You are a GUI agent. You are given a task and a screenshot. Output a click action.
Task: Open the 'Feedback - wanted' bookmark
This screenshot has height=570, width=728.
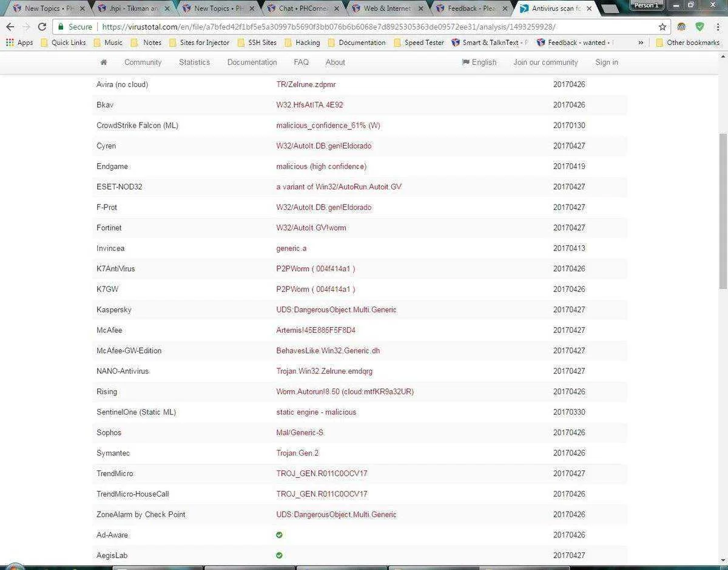[575, 42]
